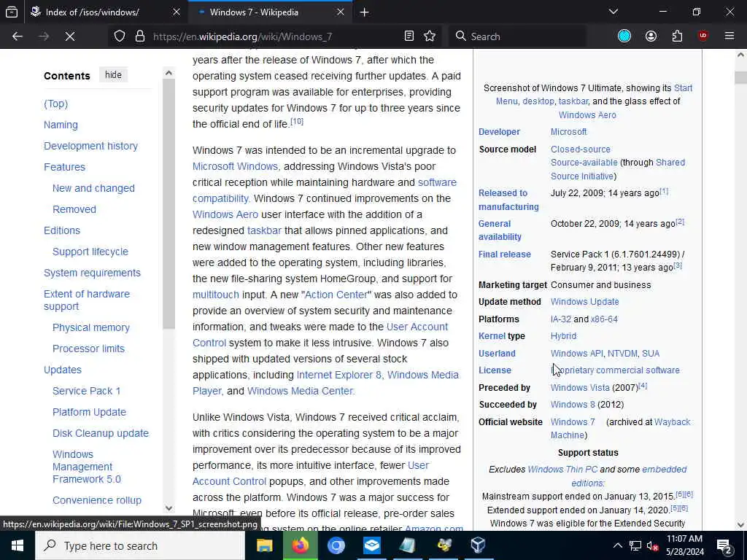
Task: Open Extent of hardware support section
Action: tap(87, 300)
